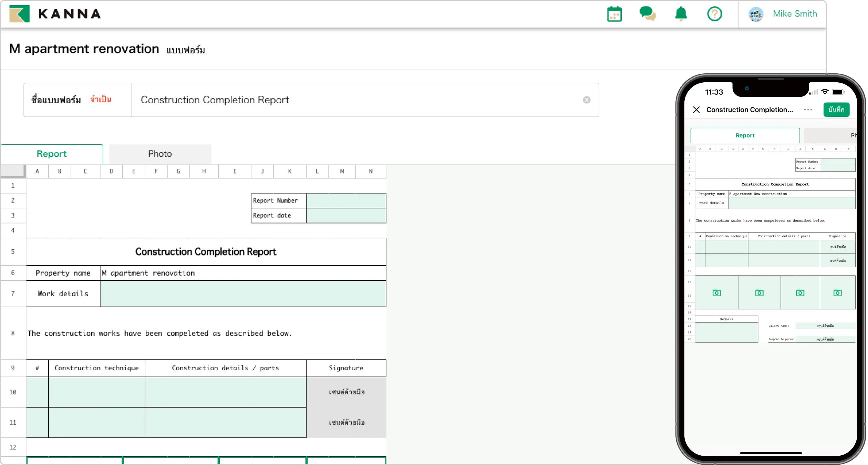
Task: Select the Report tab on the phone
Action: pos(745,135)
